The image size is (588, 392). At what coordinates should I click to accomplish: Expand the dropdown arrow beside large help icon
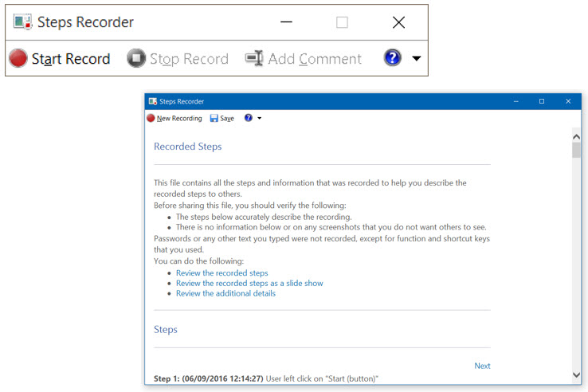416,58
